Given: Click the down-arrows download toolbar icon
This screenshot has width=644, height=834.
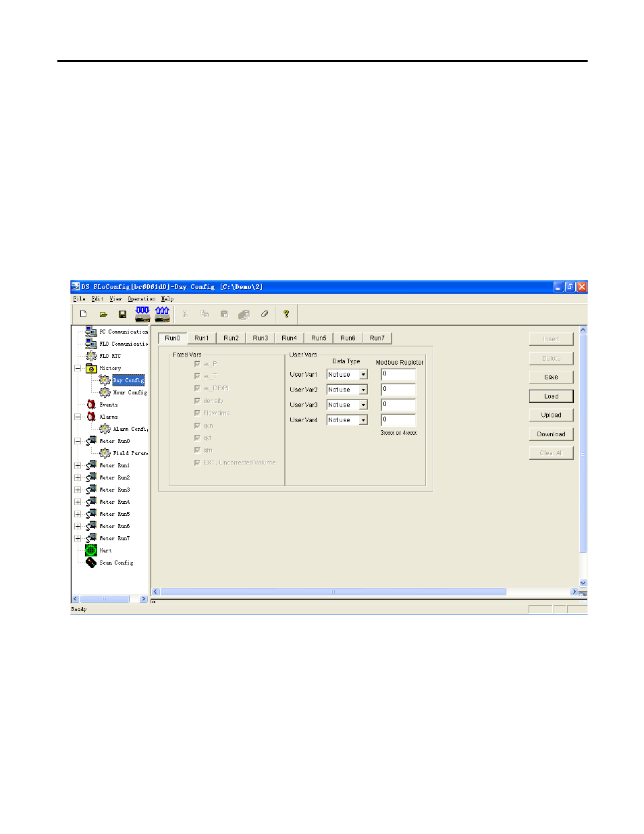Looking at the screenshot, I should click(x=142, y=313).
